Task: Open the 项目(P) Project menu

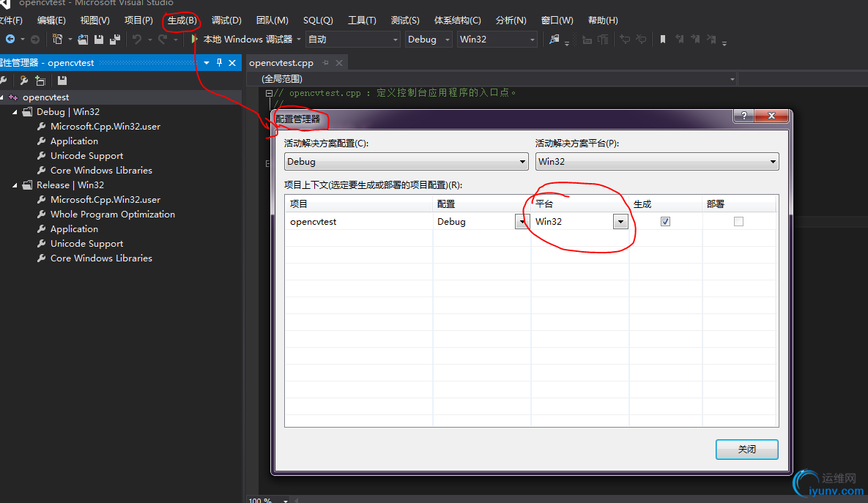Action: tap(138, 21)
